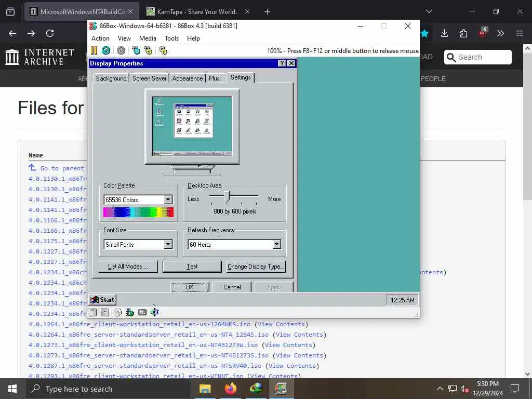Click the 86Box icon on the Windows taskbar

281,389
